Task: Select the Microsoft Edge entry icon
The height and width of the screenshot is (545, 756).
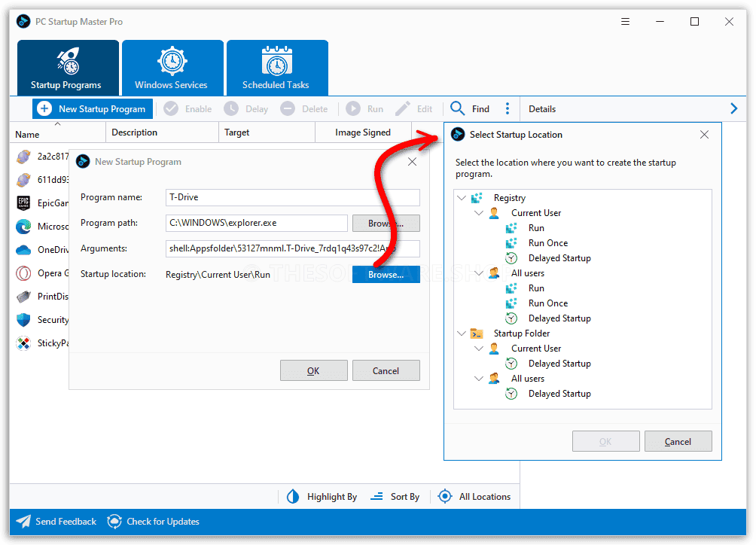Action: [x=23, y=227]
